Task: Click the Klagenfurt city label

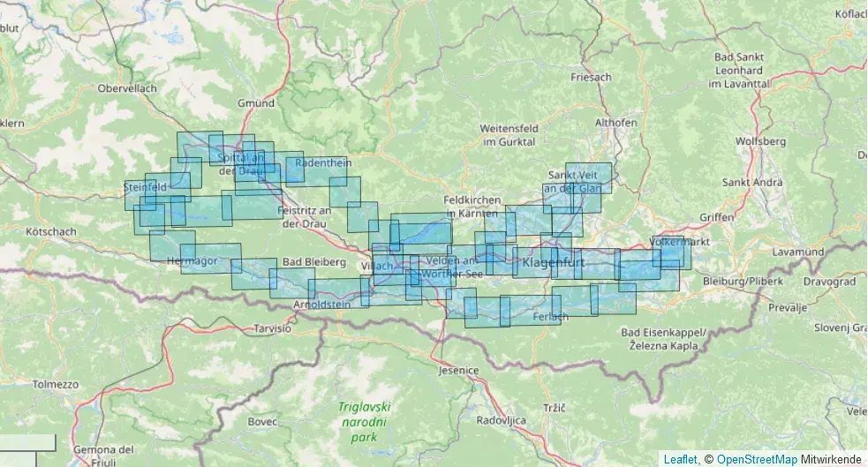Action: coord(554,262)
